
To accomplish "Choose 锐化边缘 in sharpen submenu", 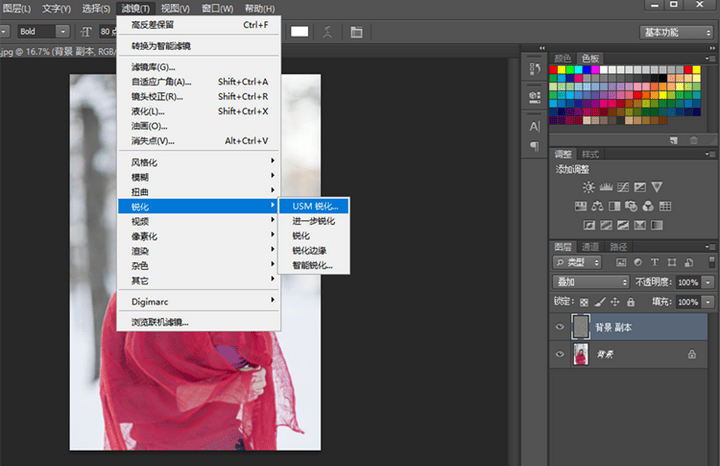I will coord(314,250).
